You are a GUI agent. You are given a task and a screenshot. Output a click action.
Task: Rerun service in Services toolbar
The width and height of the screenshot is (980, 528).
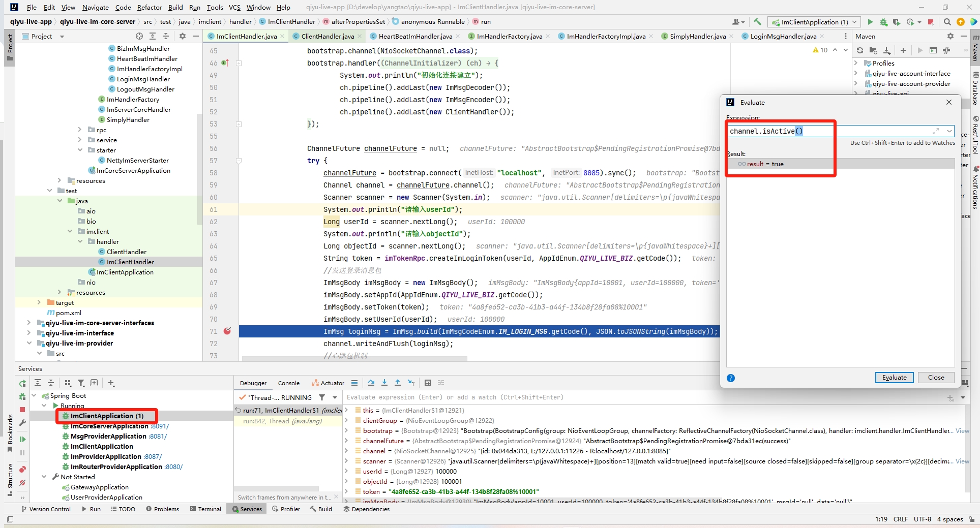click(x=22, y=383)
